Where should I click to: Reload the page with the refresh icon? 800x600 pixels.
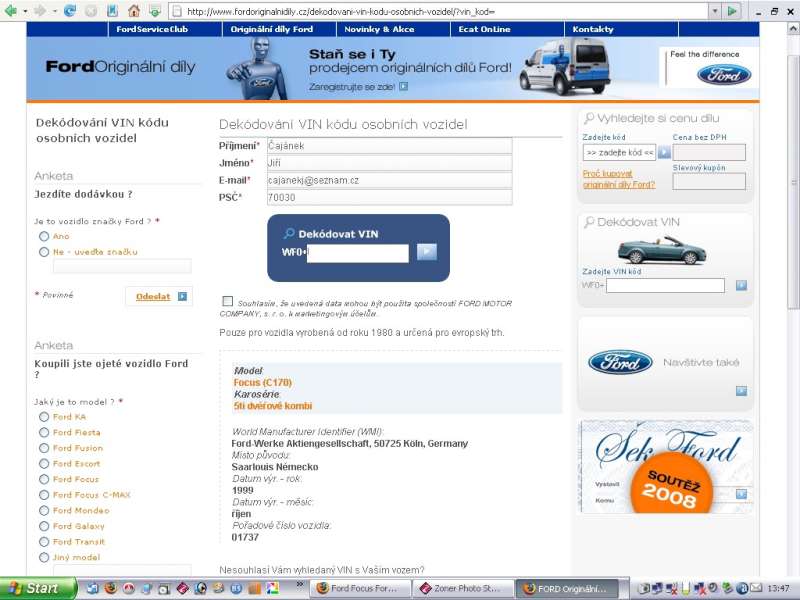[70, 10]
